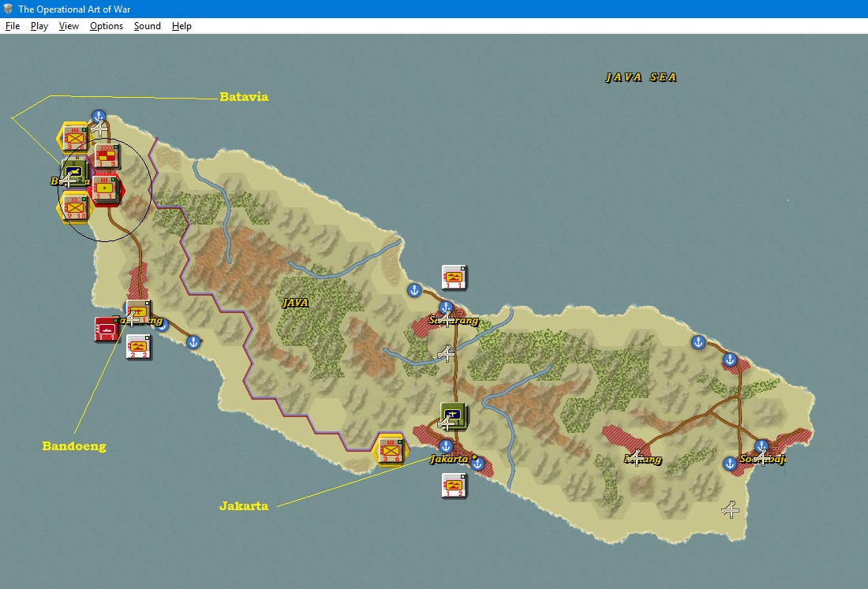Open the Options menu
This screenshot has width=868, height=589.
coord(107,26)
